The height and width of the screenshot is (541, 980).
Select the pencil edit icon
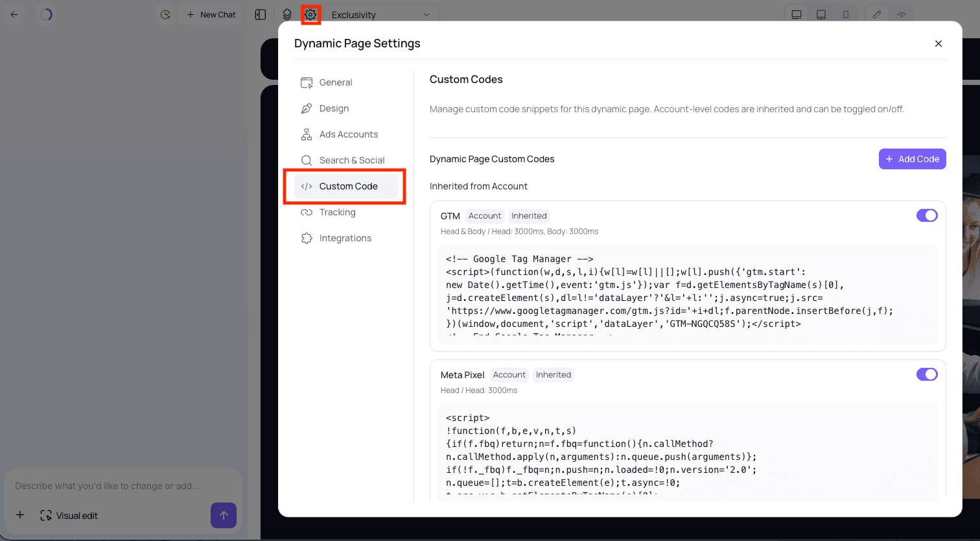pyautogui.click(x=877, y=14)
